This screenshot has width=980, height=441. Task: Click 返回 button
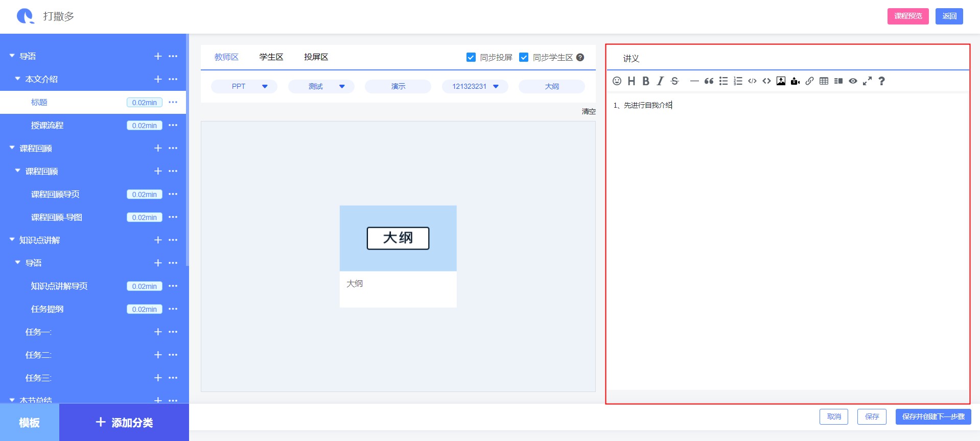(x=949, y=16)
